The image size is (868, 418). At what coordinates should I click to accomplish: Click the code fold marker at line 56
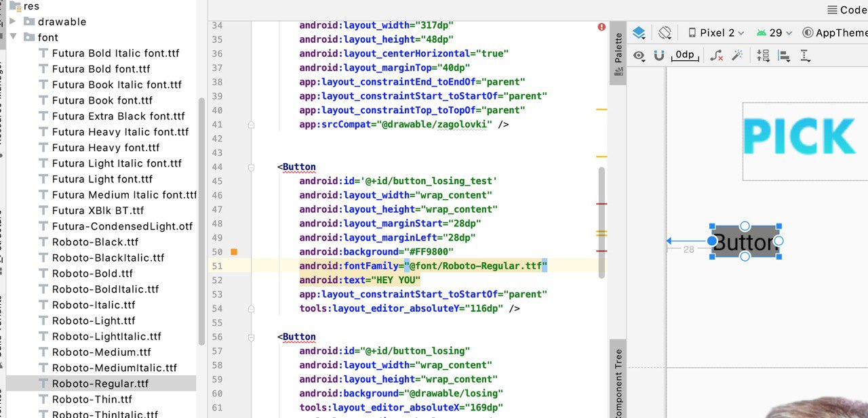click(x=251, y=337)
